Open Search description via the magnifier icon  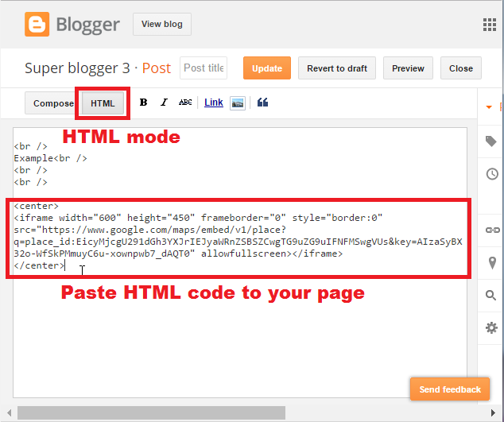490,295
